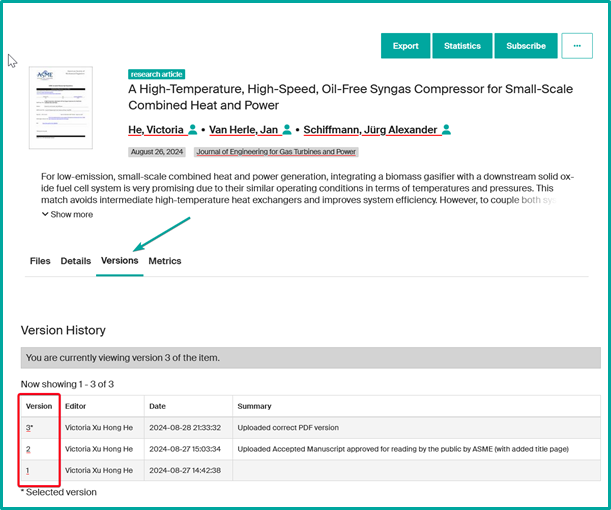The image size is (611, 510).
Task: Switch to the Metrics tab
Action: pos(165,261)
